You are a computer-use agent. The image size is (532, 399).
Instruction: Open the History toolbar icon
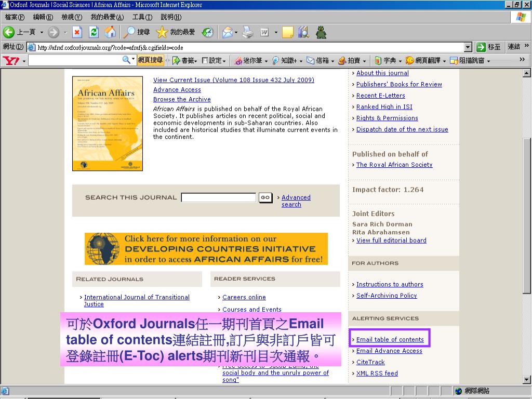pos(207,32)
